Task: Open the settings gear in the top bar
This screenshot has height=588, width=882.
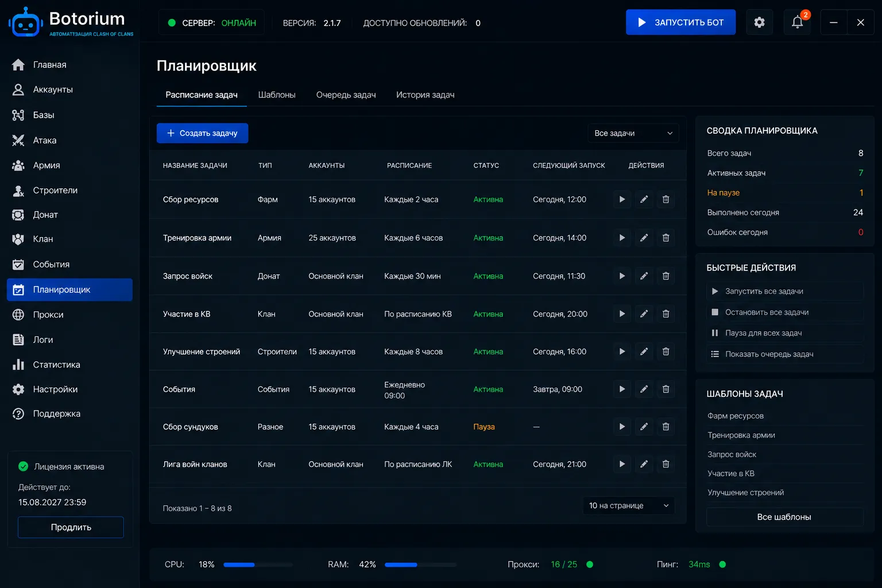Action: click(x=759, y=22)
